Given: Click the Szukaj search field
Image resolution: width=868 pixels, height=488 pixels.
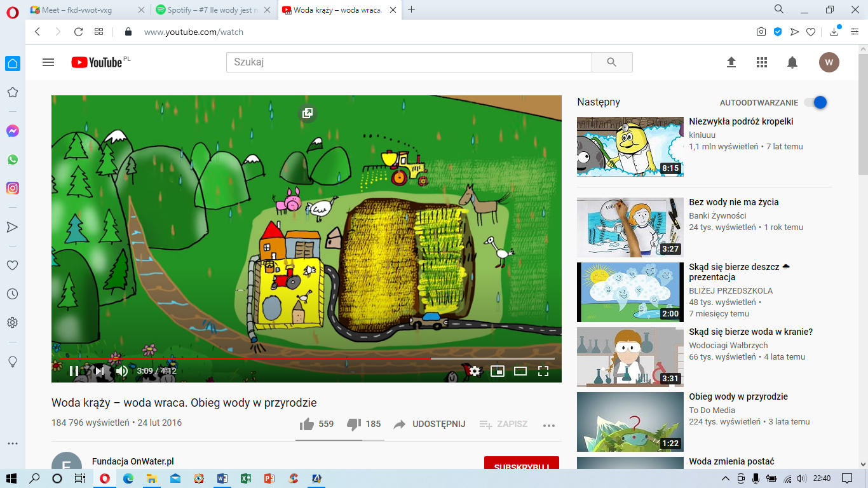Looking at the screenshot, I should 409,62.
